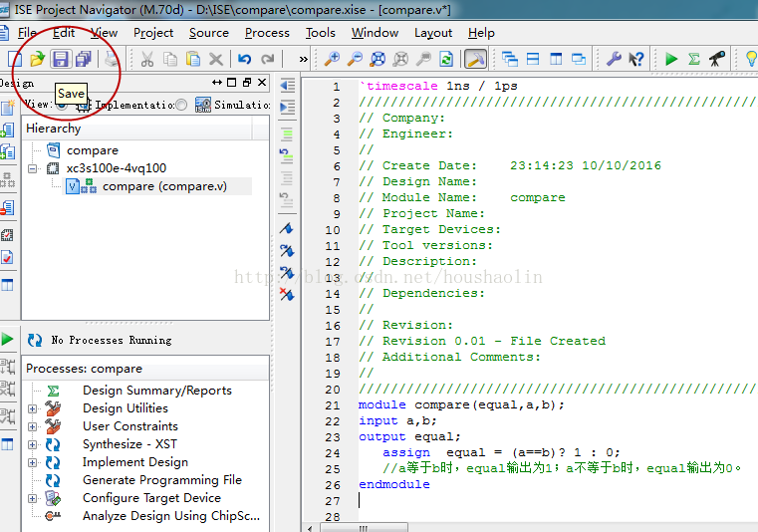
Task: Click the toggle bookmark flag icon
Action: (287, 228)
